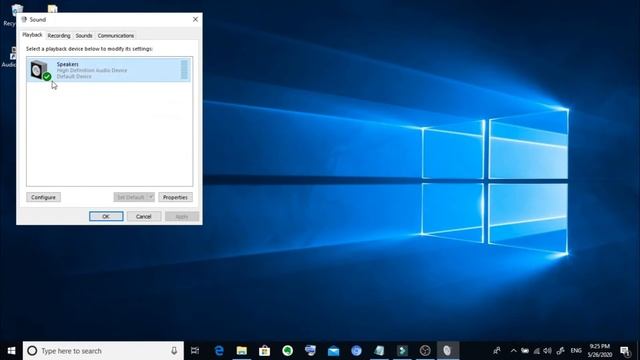
Task: Click the Configure button
Action: [43, 197]
